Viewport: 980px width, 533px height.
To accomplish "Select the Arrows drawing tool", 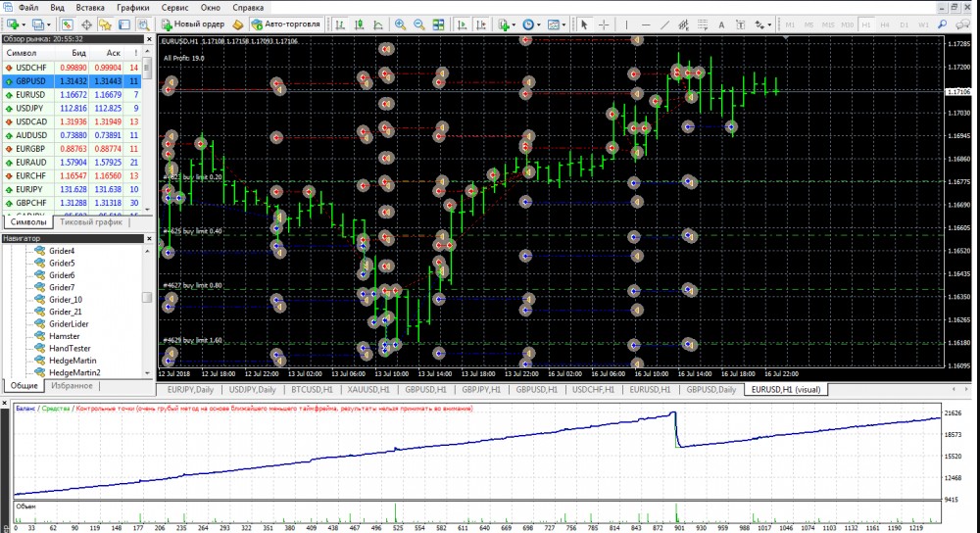I will click(759, 24).
